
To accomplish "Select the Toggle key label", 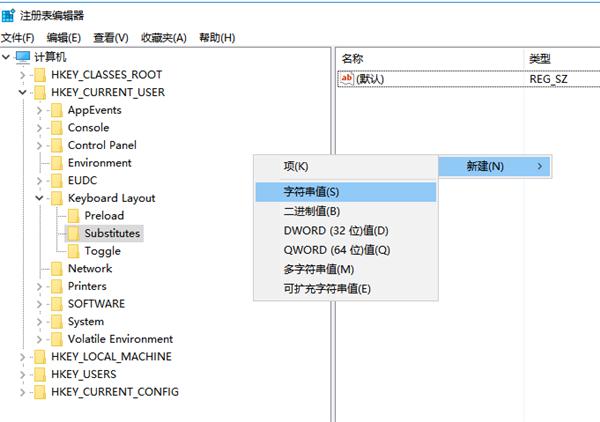I will tap(103, 251).
